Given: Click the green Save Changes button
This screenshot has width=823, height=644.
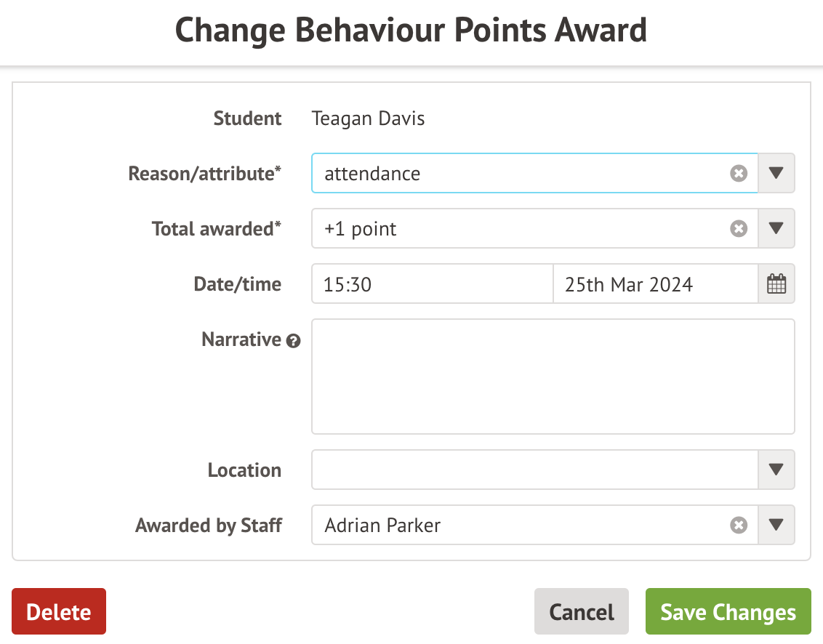Looking at the screenshot, I should coord(728,612).
